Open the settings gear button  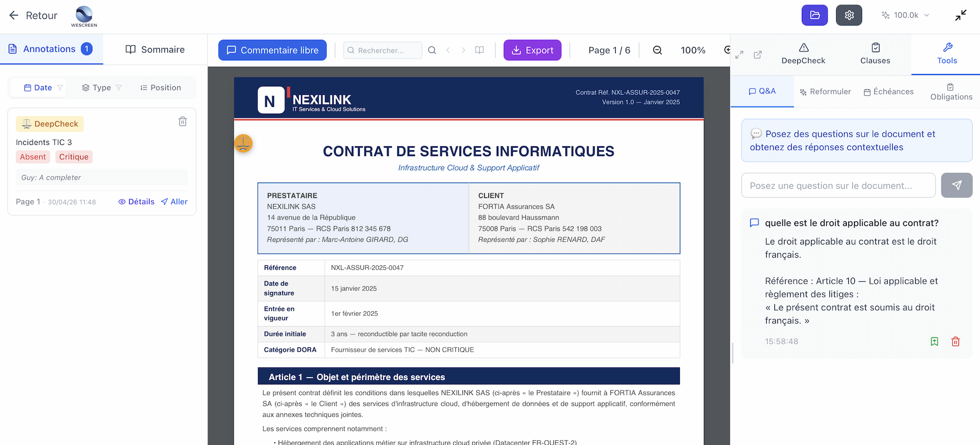[849, 15]
